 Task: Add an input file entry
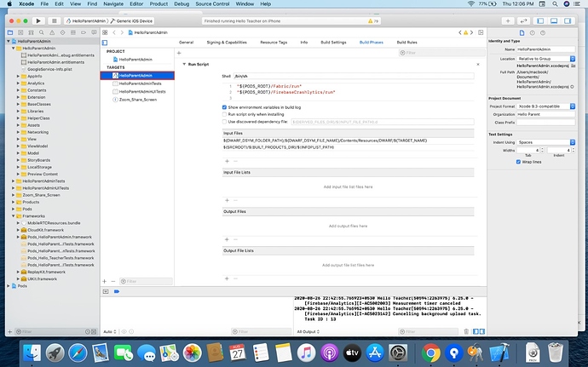click(x=227, y=161)
